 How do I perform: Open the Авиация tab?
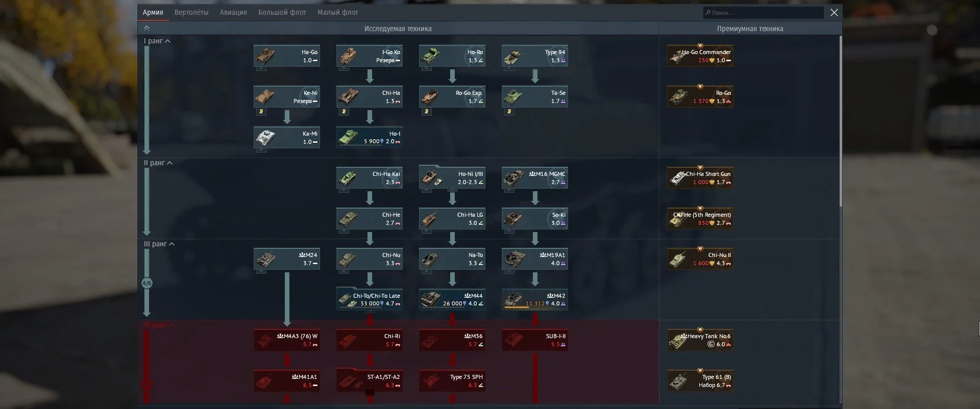[x=233, y=12]
